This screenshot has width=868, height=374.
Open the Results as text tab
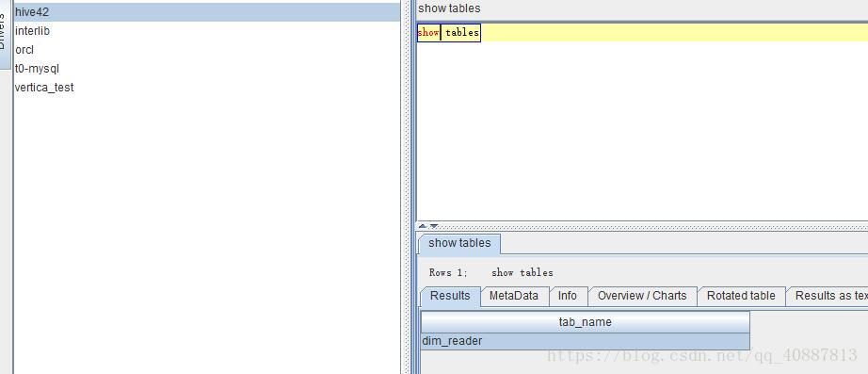(x=828, y=296)
